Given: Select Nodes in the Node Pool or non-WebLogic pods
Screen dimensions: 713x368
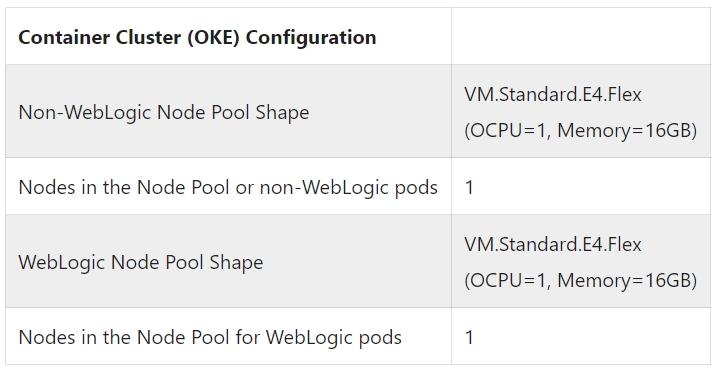Looking at the screenshot, I should [228, 187].
